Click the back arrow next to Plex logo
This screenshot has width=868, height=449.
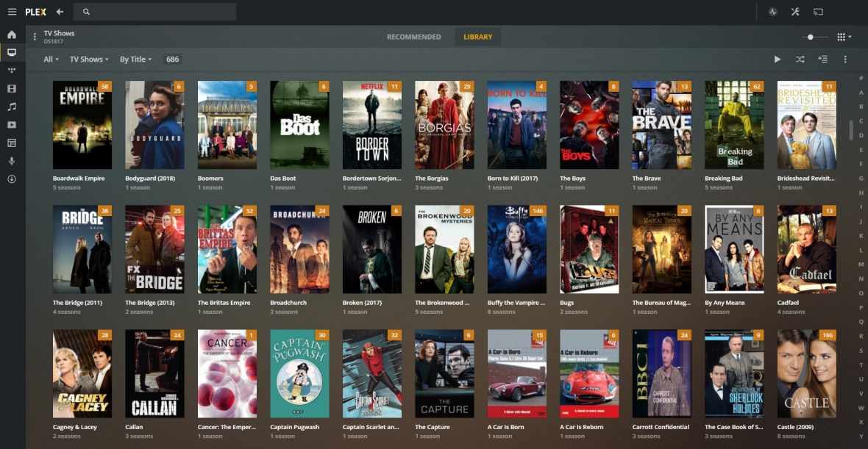coord(60,11)
